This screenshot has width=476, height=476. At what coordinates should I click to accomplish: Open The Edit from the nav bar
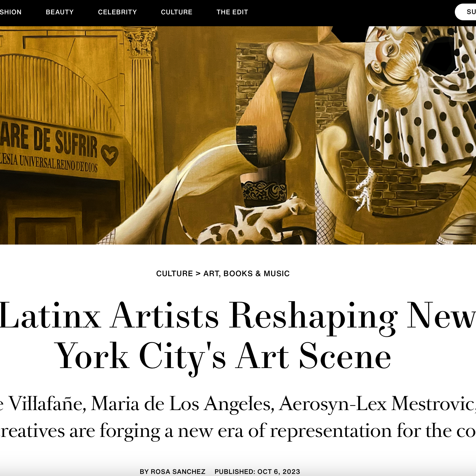coord(232,12)
